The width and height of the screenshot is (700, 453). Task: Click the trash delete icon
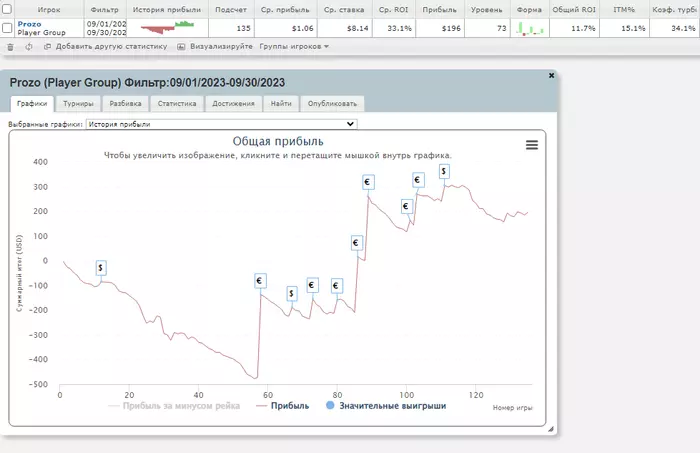tap(10, 47)
